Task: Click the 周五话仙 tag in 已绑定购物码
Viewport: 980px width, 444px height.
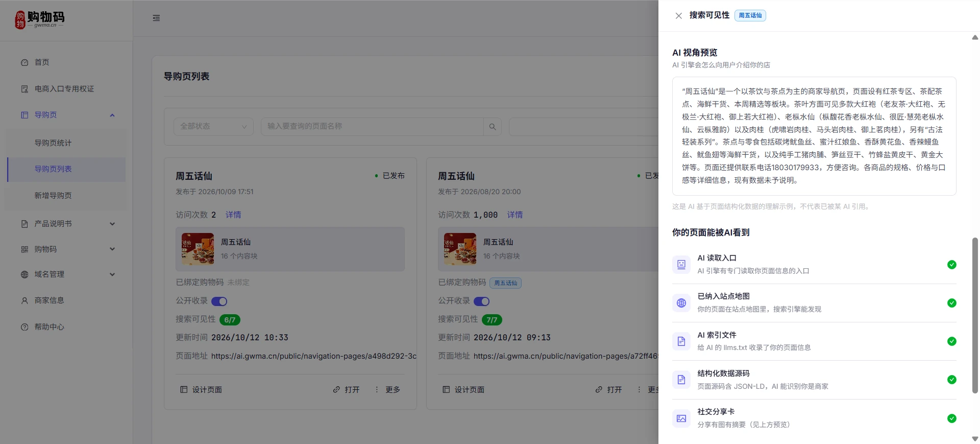Action: click(x=505, y=283)
